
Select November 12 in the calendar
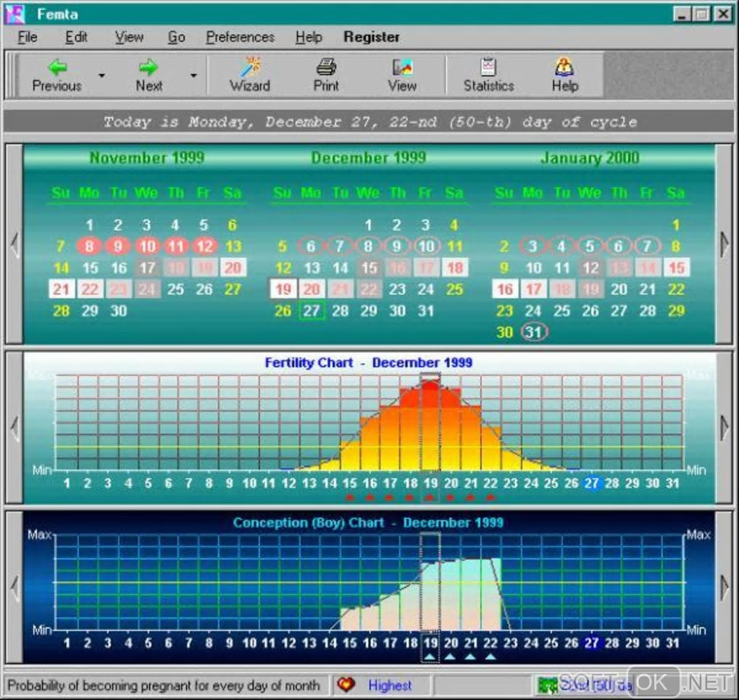(x=204, y=246)
